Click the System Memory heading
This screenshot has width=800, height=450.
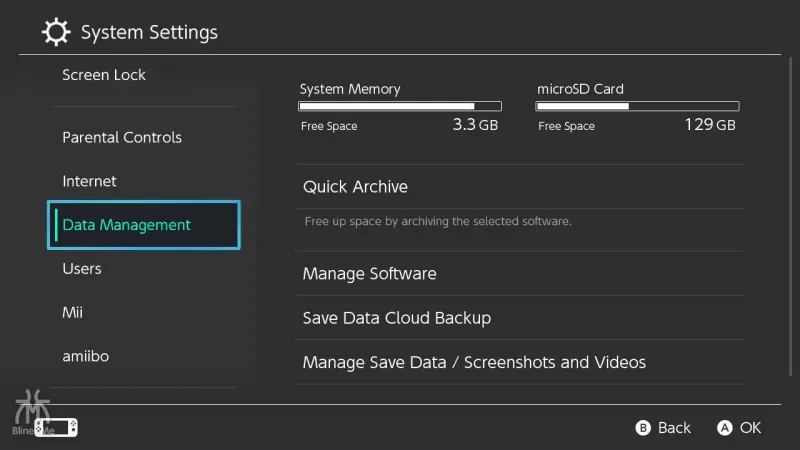tap(350, 89)
